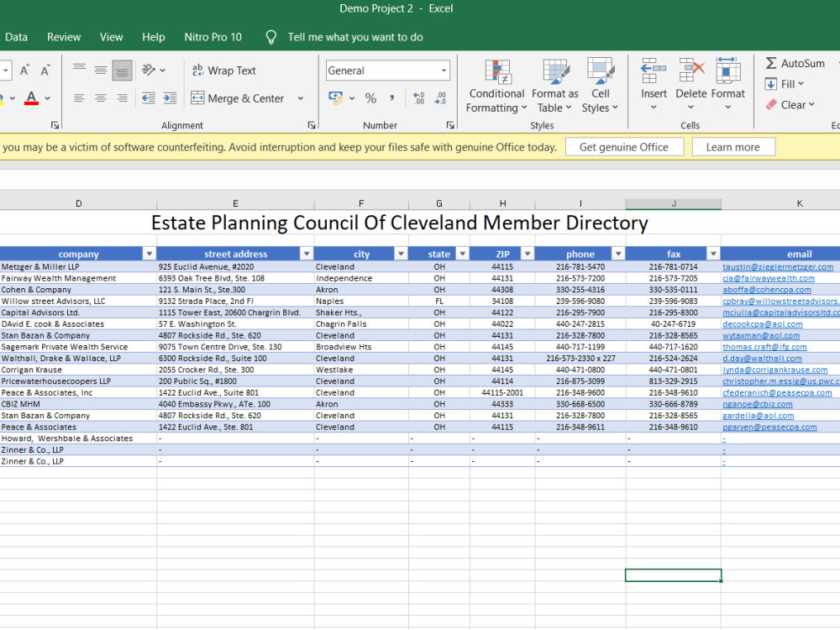Viewport: 840px width, 630px height.
Task: Open the state column filter dropdown
Action: point(462,254)
